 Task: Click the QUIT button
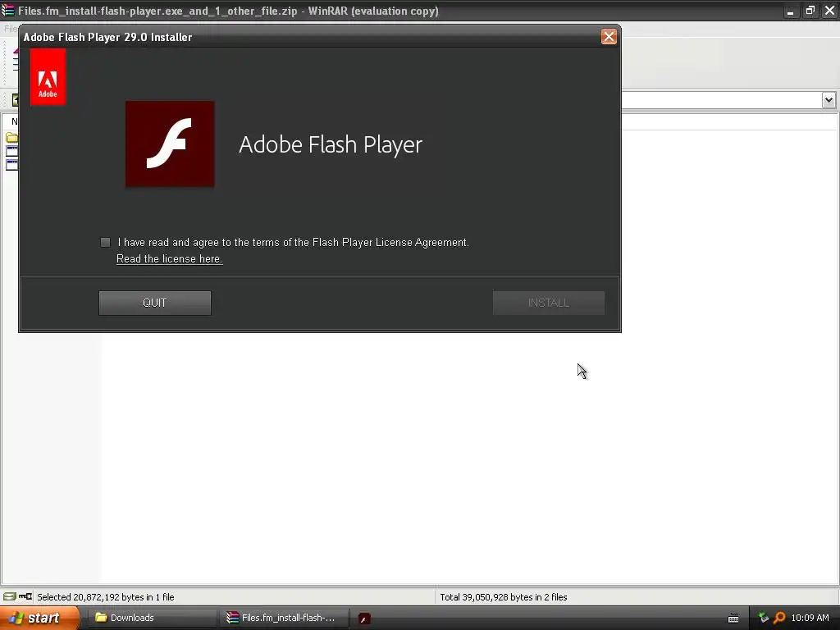point(155,304)
